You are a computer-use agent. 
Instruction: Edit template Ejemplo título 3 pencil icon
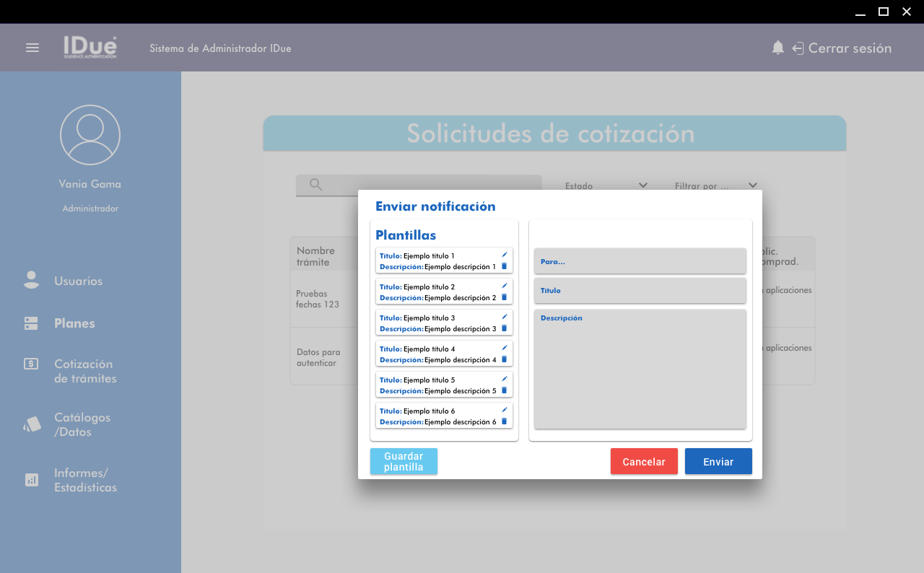click(x=505, y=317)
